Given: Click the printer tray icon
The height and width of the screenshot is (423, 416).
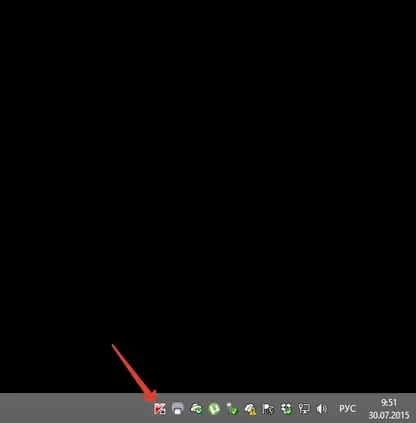Looking at the screenshot, I should pos(178,409).
